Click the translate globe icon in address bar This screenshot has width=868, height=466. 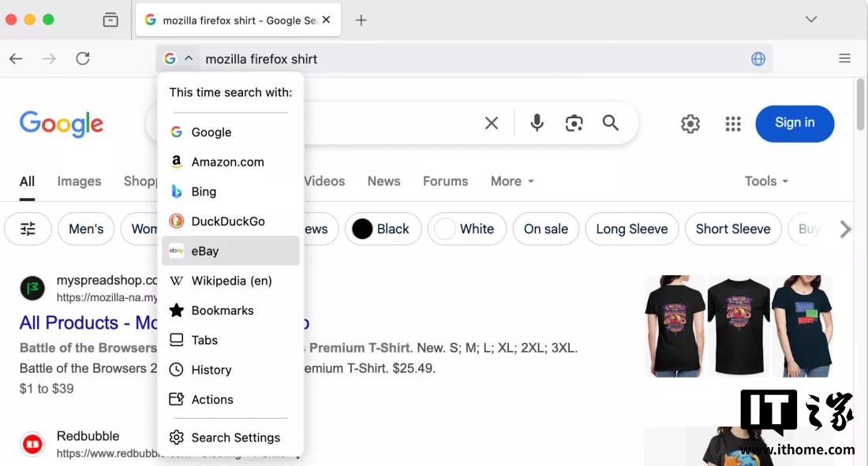click(x=758, y=58)
